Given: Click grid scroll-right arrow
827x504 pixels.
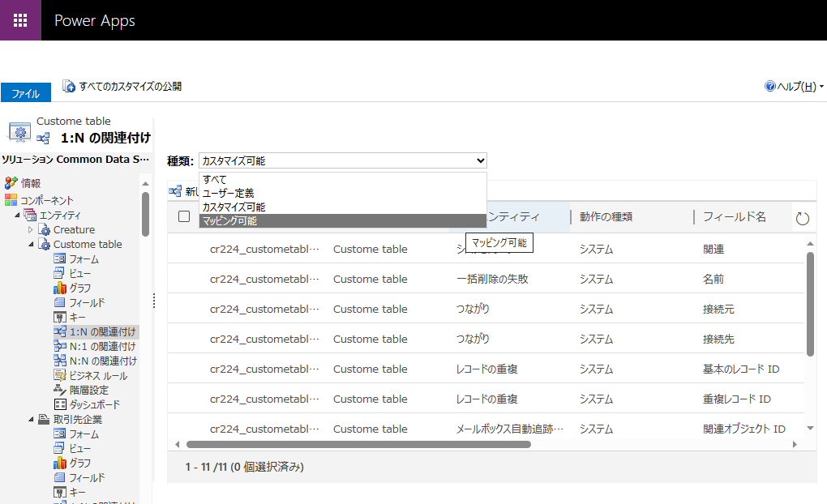Looking at the screenshot, I should point(795,444).
